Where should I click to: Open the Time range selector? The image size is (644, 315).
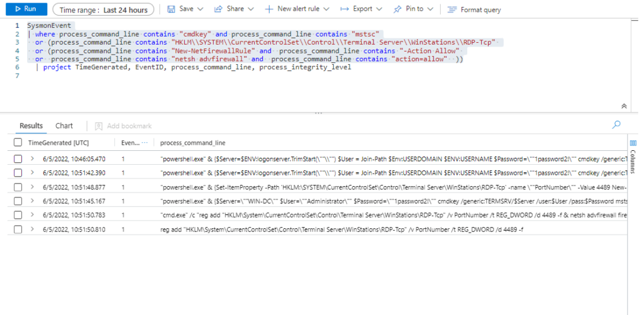pos(103,10)
